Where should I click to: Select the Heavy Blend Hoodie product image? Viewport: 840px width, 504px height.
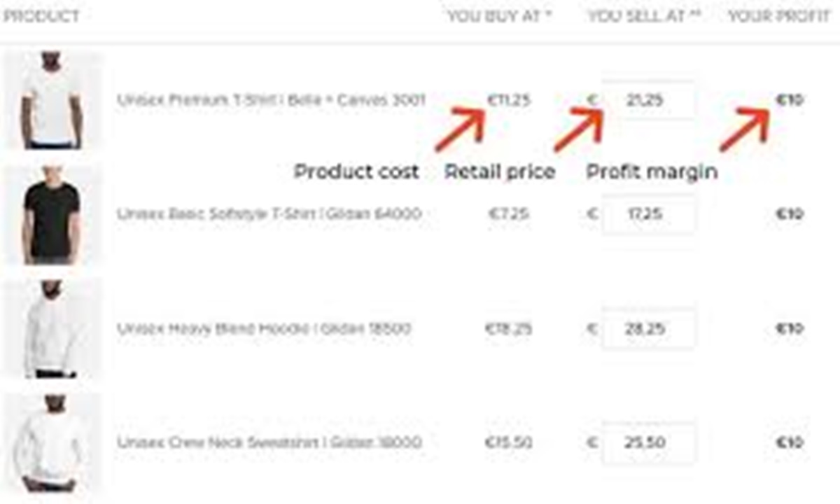(x=51, y=328)
